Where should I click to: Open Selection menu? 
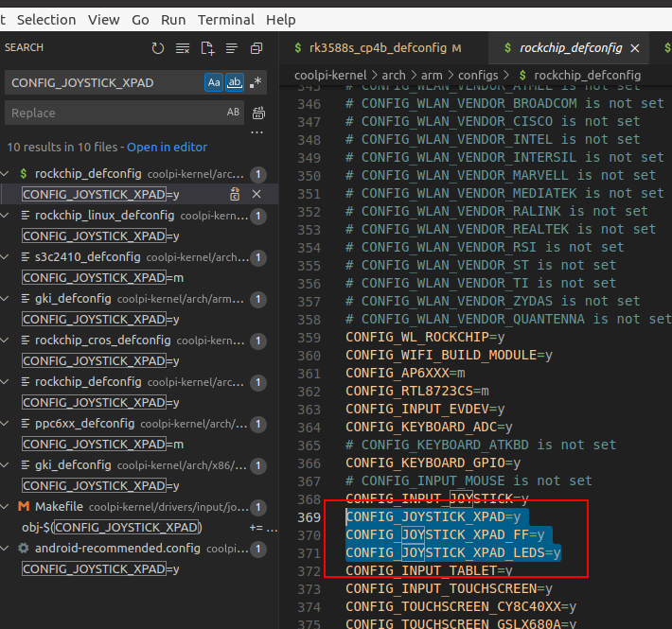coord(46,20)
